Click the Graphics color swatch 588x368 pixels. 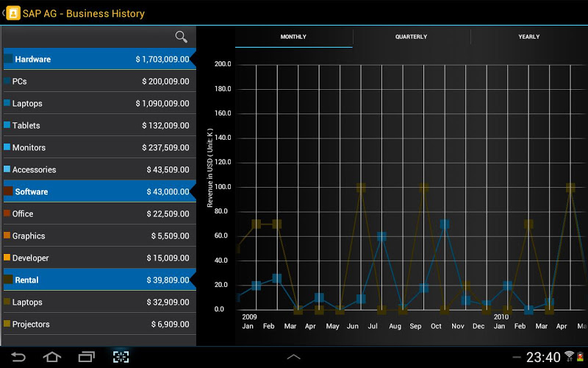click(x=7, y=235)
